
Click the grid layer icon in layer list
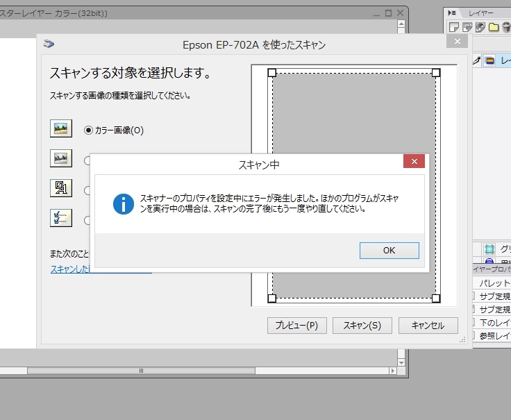[x=489, y=249]
